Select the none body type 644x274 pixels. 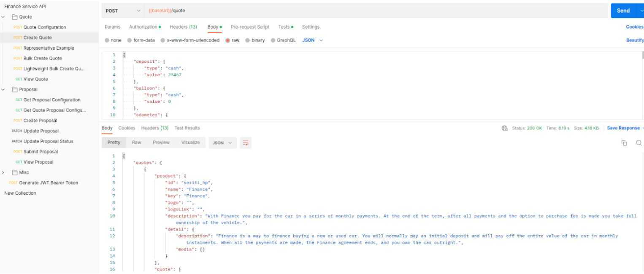[x=113, y=40]
